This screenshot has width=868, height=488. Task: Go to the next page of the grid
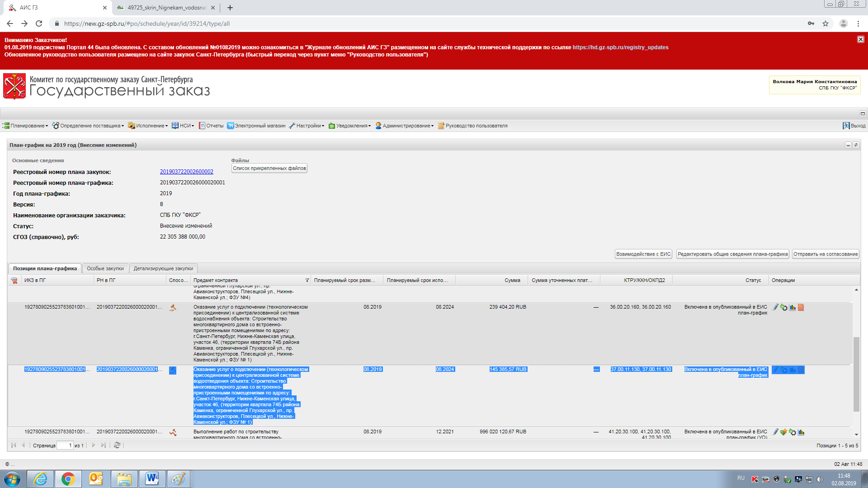coord(93,445)
